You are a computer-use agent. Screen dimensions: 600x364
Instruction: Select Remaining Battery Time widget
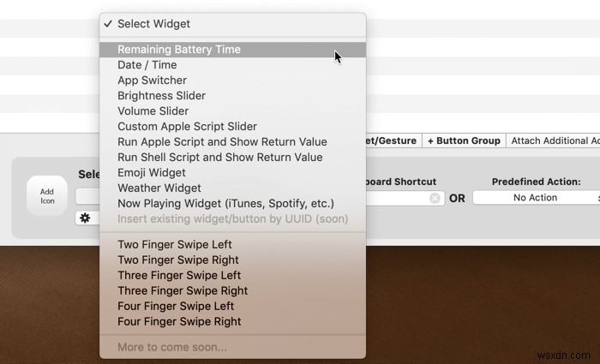click(x=179, y=50)
